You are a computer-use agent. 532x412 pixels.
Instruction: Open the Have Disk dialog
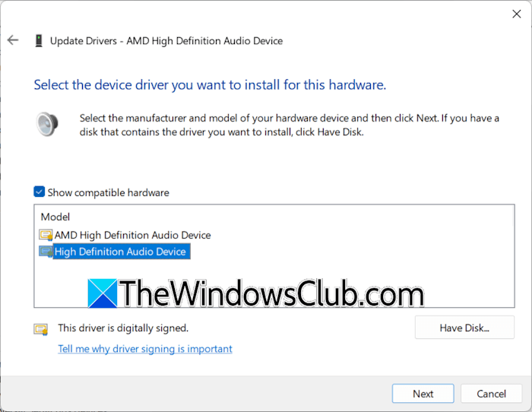(x=464, y=328)
